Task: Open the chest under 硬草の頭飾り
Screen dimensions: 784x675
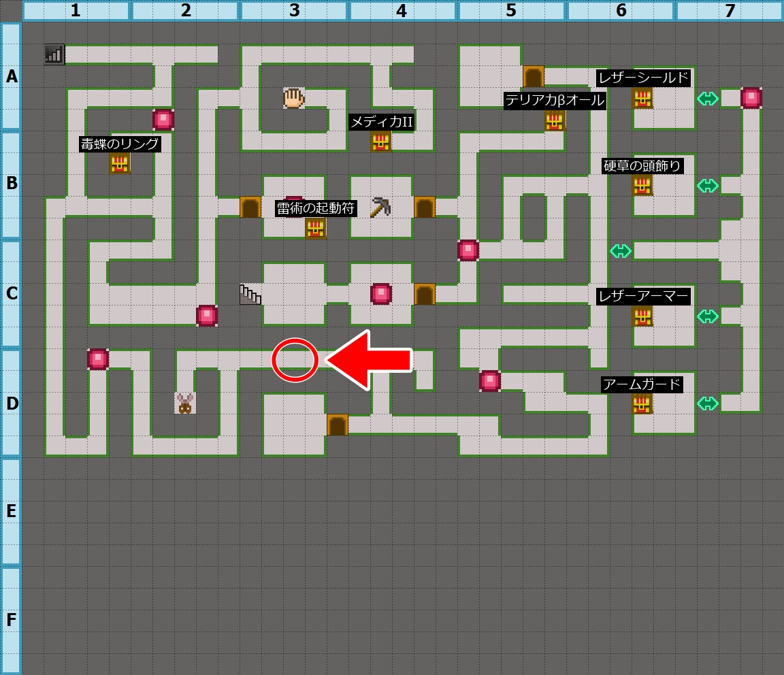Action: tap(642, 185)
